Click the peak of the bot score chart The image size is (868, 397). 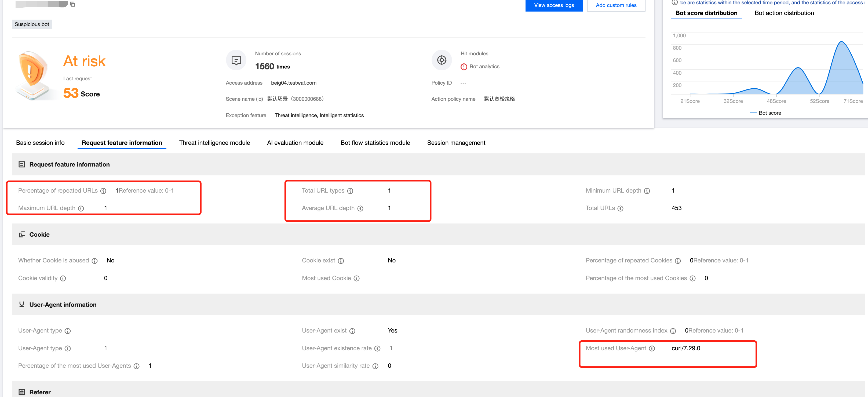coord(842,42)
